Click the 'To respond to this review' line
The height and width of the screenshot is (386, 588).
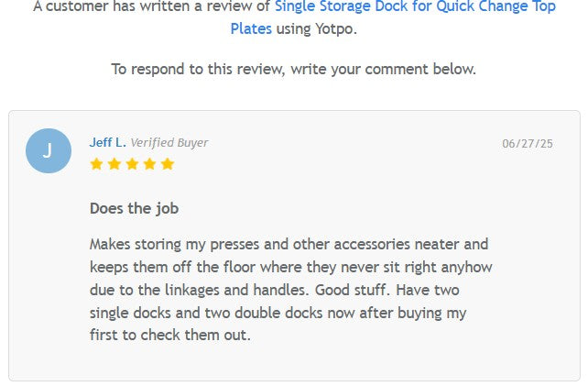pos(293,69)
